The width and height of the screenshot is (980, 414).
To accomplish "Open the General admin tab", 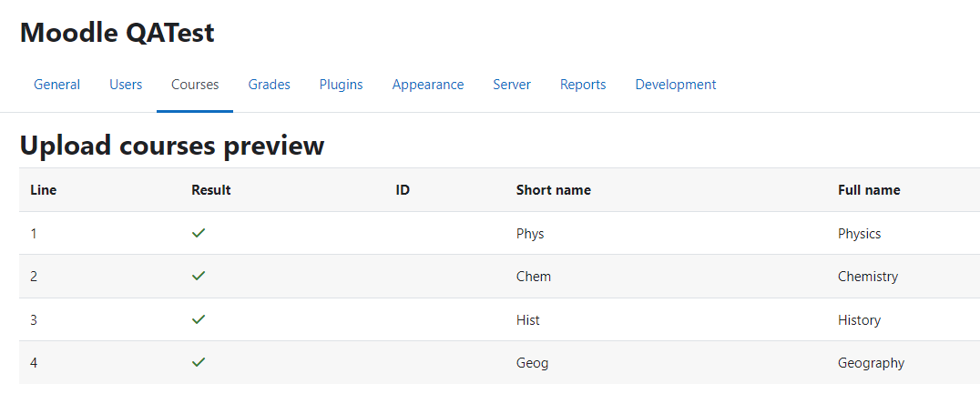I will [56, 85].
